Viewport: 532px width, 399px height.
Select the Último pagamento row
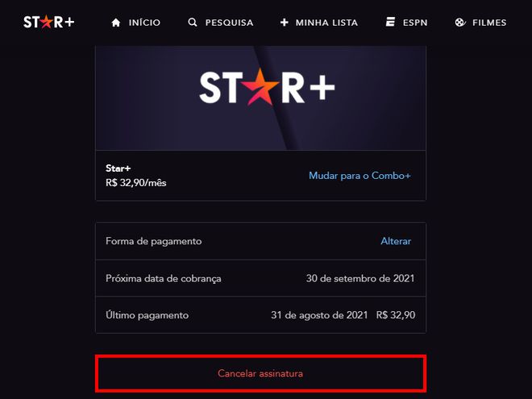click(260, 315)
